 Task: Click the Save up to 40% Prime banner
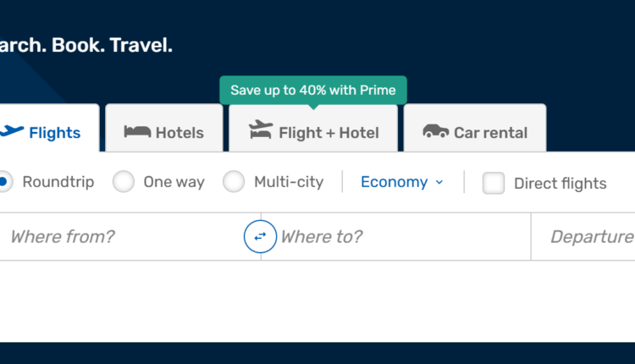[313, 91]
